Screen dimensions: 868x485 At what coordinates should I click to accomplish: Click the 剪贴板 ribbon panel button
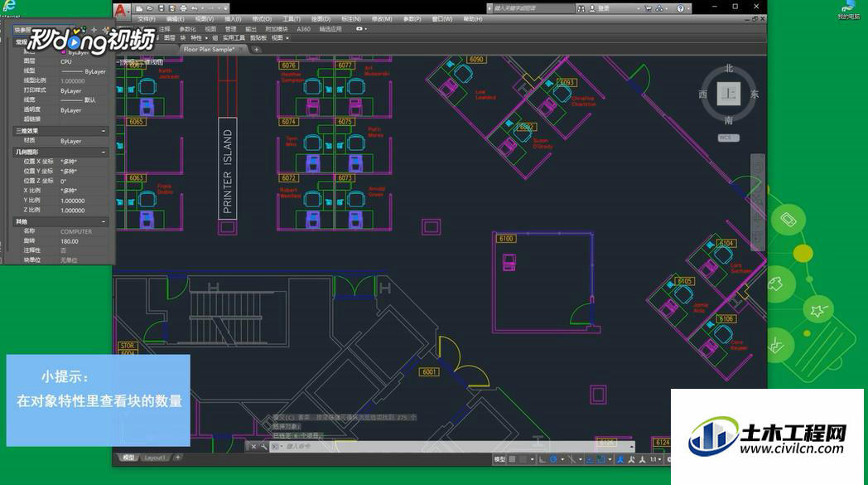[258, 37]
